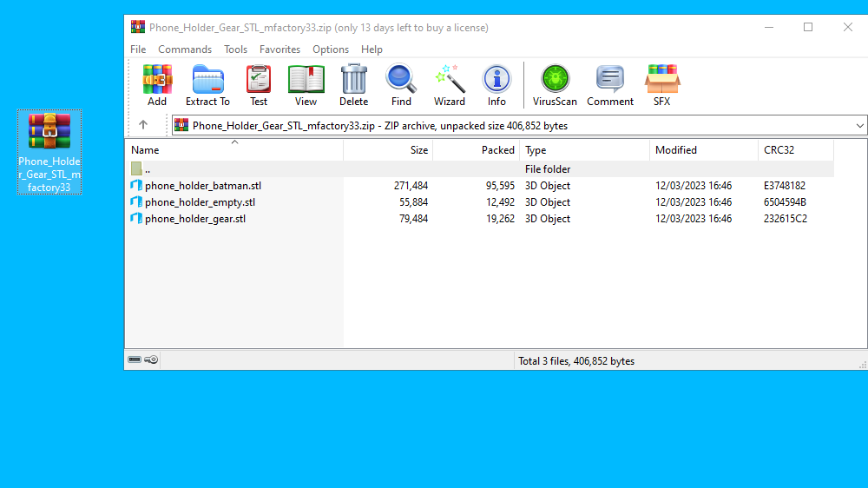Sort files by Packed column header
The width and height of the screenshot is (868, 488).
tap(476, 150)
